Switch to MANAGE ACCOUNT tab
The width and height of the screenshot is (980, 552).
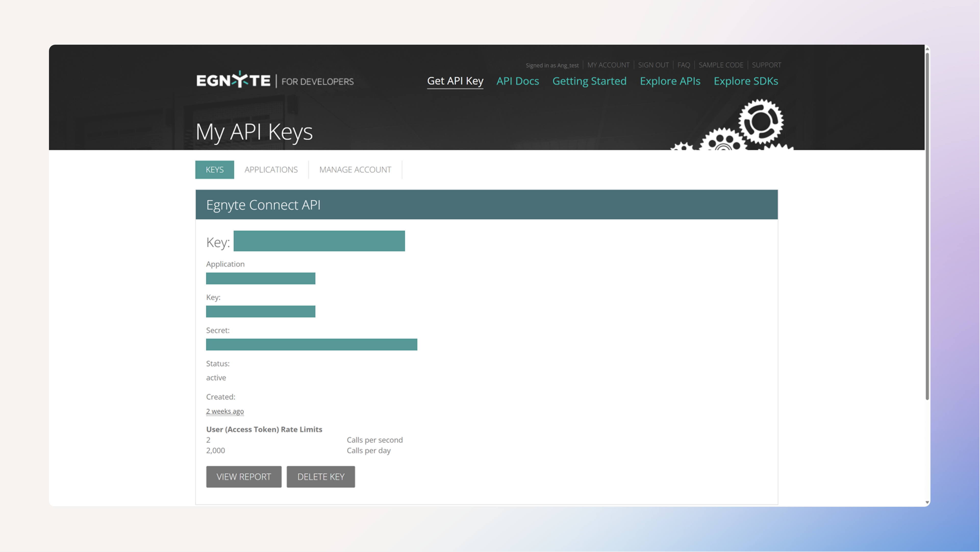(355, 170)
